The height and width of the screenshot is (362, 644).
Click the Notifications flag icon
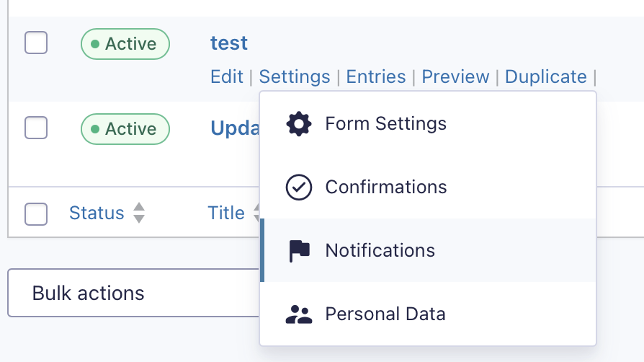click(299, 250)
